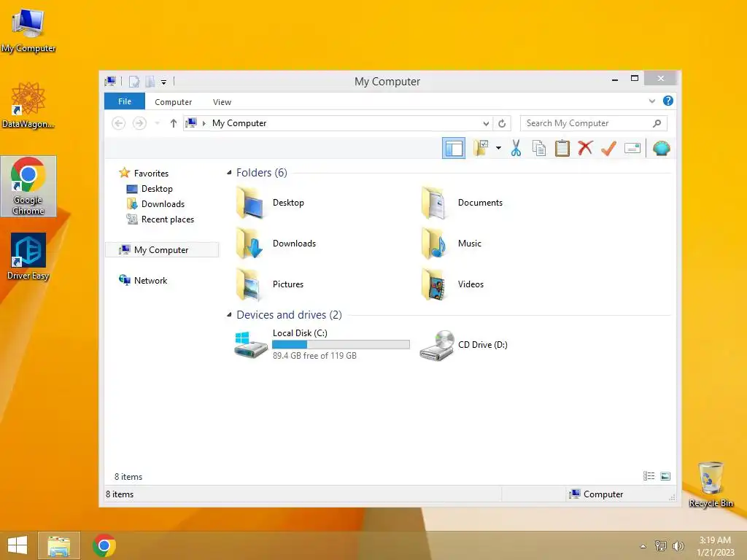Viewport: 747px width, 560px height.
Task: Click the Paste clipboard icon
Action: click(x=562, y=148)
